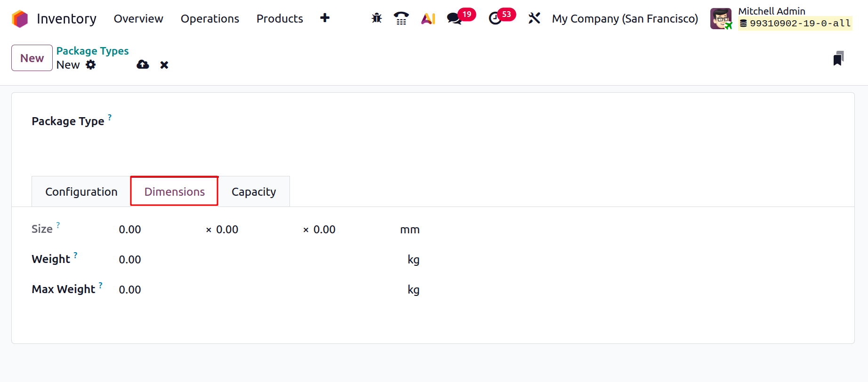Save record manually using cloud icon
The image size is (868, 382).
tap(143, 65)
